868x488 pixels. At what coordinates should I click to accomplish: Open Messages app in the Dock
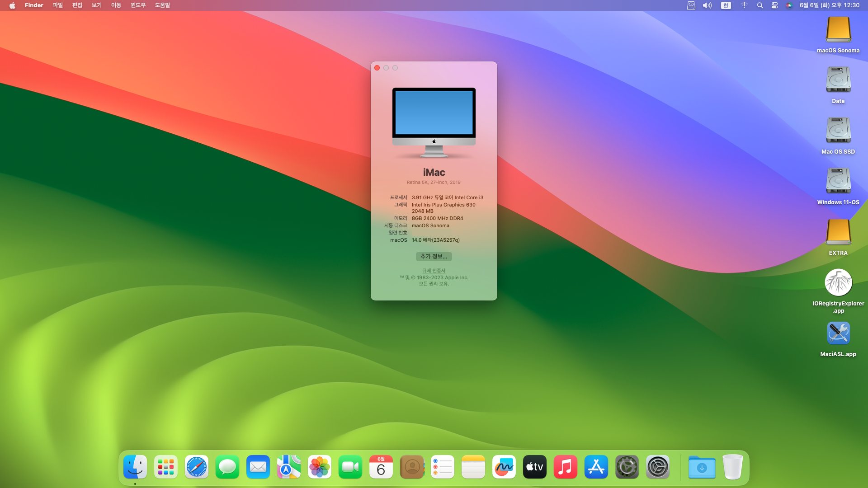[227, 467]
